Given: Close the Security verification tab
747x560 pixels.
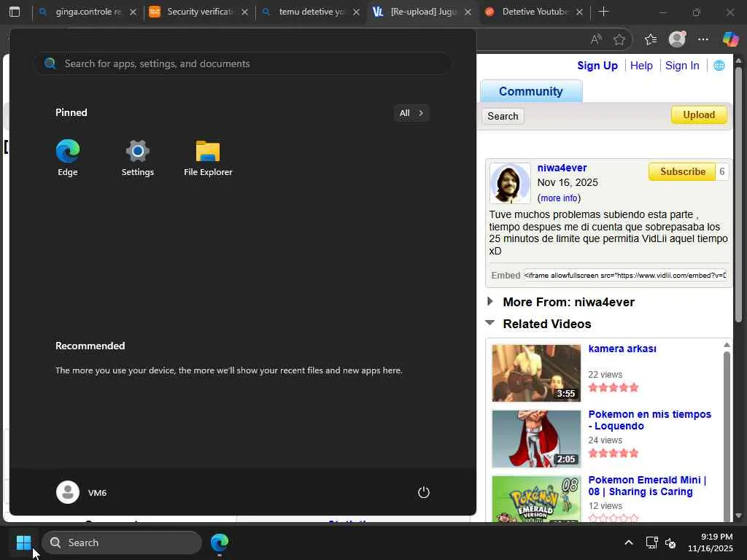Looking at the screenshot, I should [244, 12].
